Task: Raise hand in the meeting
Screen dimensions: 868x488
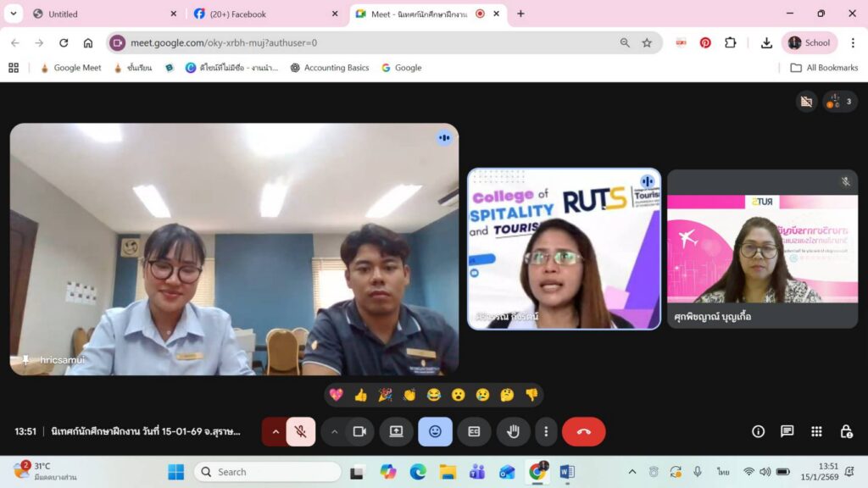Action: [513, 431]
